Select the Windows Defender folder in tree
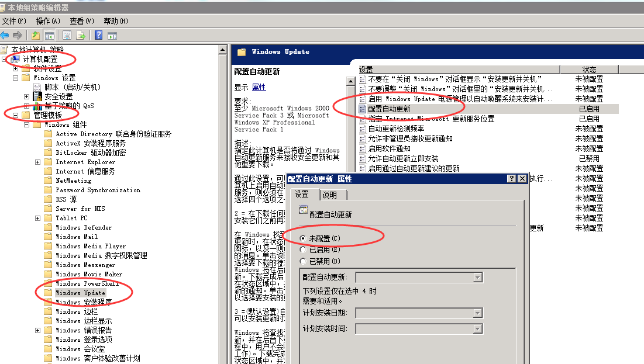The image size is (644, 364). pyautogui.click(x=83, y=227)
